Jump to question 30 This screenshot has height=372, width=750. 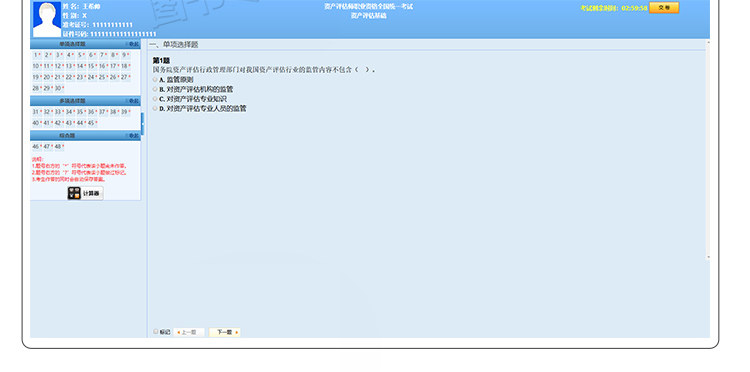[58, 88]
